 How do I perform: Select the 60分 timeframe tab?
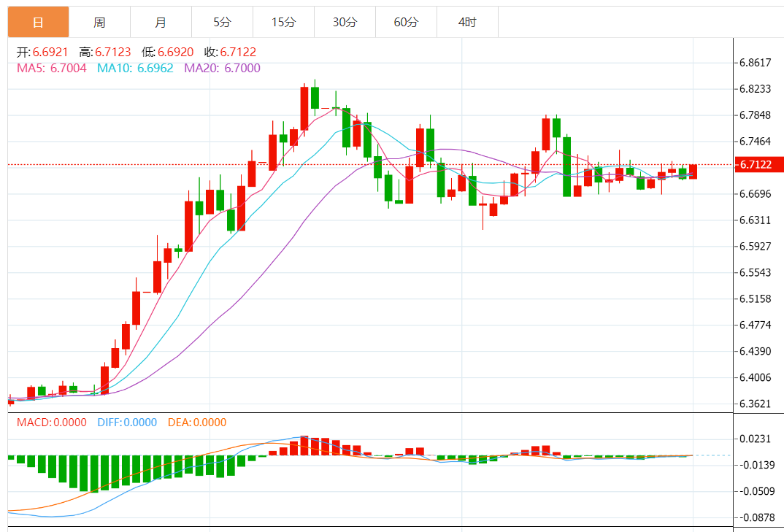pos(406,22)
